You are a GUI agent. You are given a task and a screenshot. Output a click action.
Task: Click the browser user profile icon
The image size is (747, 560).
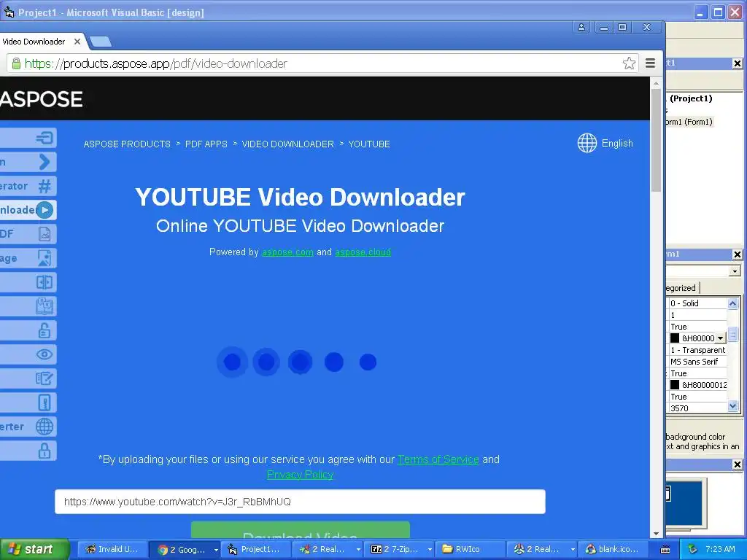point(581,27)
